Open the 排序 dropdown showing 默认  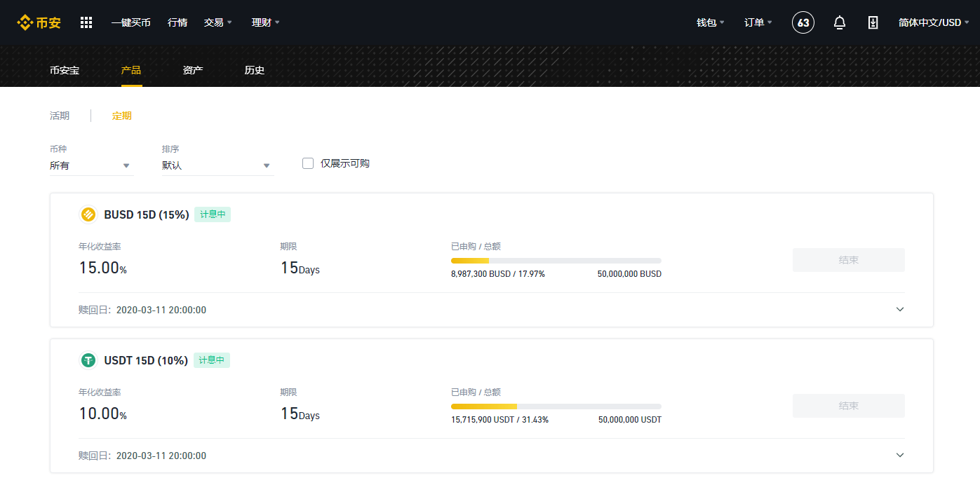217,165
